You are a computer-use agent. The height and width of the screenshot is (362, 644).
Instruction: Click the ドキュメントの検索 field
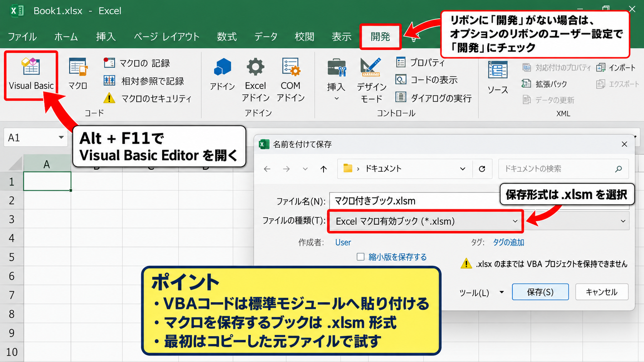(x=563, y=168)
